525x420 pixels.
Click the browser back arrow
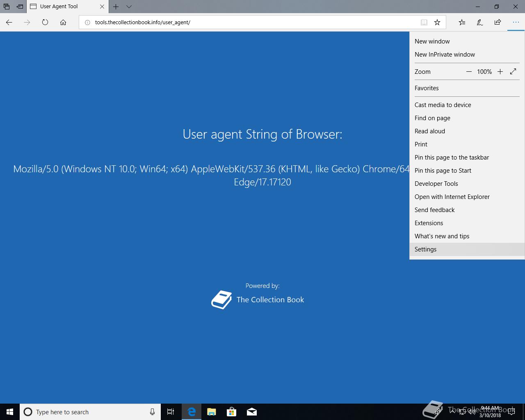pos(9,22)
